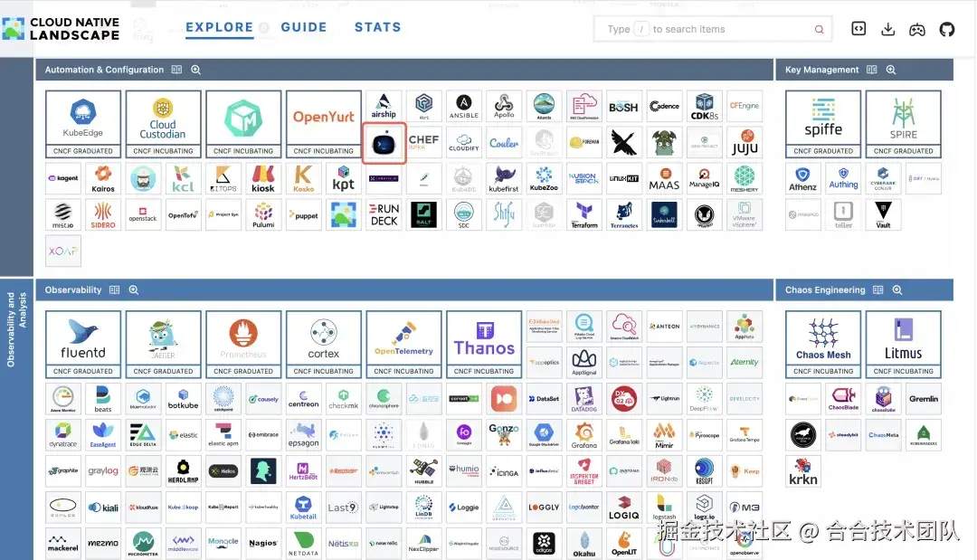Screen dimensions: 977x560
Task: Open the Cloud Custodian project card
Action: coord(163,123)
